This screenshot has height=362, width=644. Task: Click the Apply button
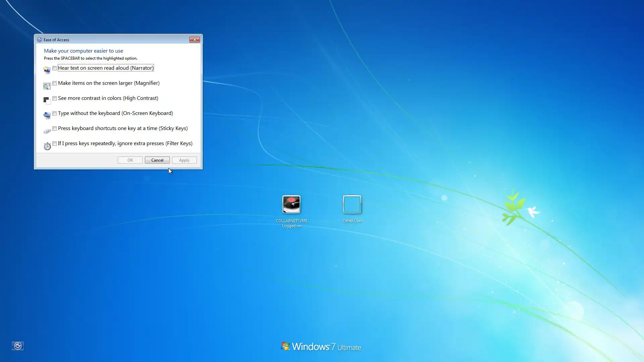coord(184,160)
